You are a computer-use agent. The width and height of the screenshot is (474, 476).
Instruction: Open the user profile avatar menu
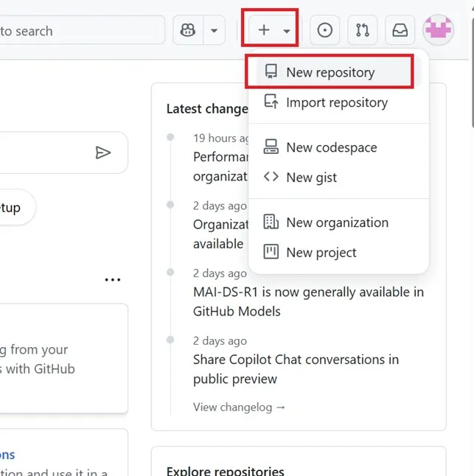coord(438,30)
